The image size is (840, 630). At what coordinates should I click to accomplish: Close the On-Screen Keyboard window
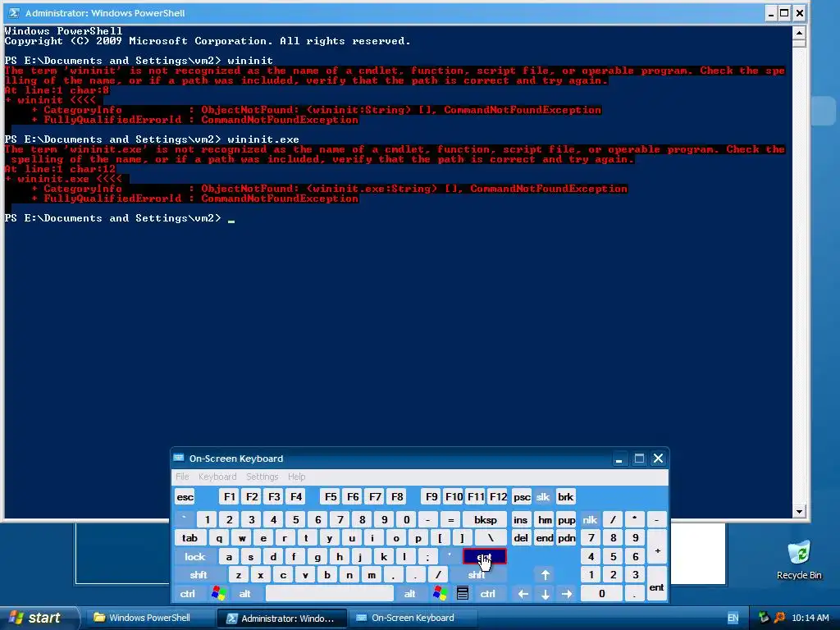pos(659,459)
